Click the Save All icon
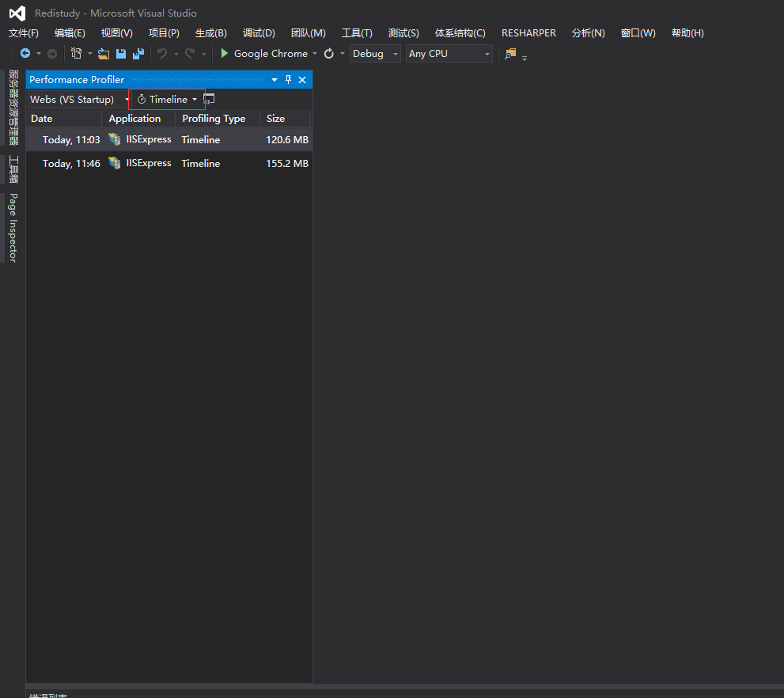Image resolution: width=784 pixels, height=698 pixels. pos(138,54)
